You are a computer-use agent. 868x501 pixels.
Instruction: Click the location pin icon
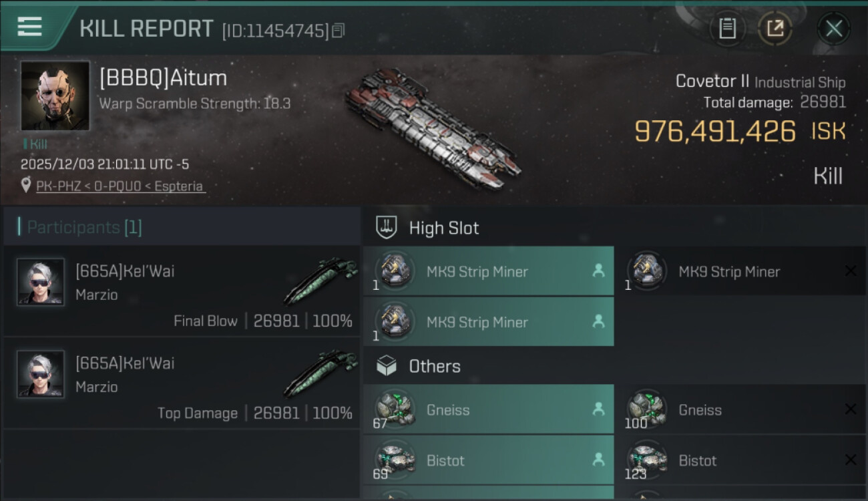(26, 186)
